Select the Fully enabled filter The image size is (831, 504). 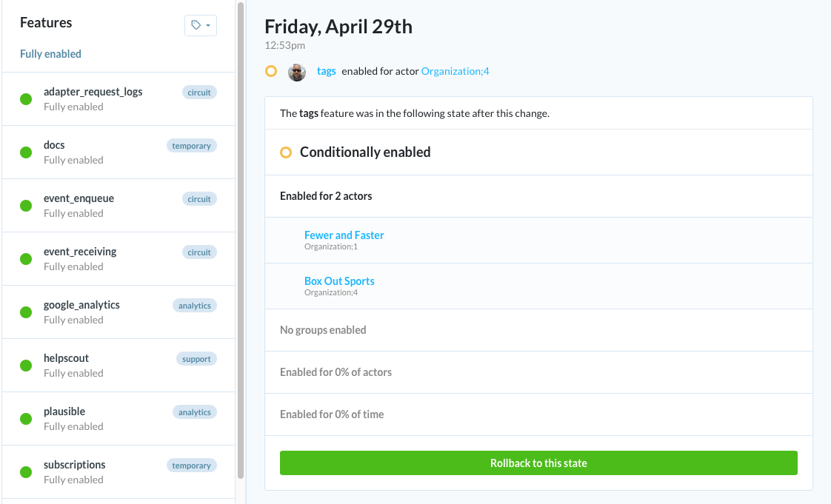[50, 53]
